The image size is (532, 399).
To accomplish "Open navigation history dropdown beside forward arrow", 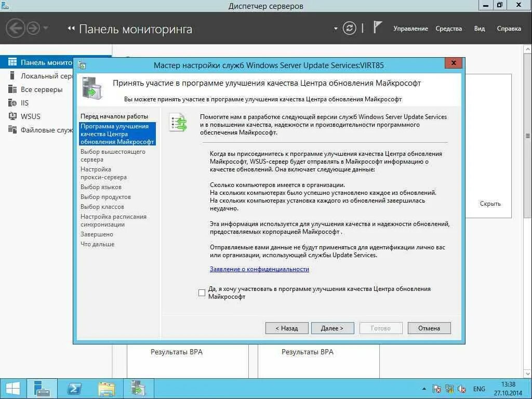I will [46, 28].
